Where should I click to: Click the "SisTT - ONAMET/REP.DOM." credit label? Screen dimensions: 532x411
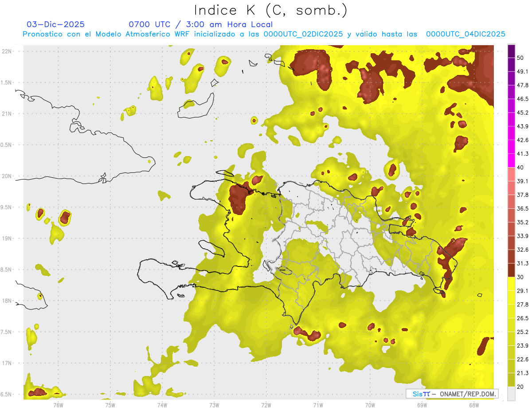click(x=452, y=394)
